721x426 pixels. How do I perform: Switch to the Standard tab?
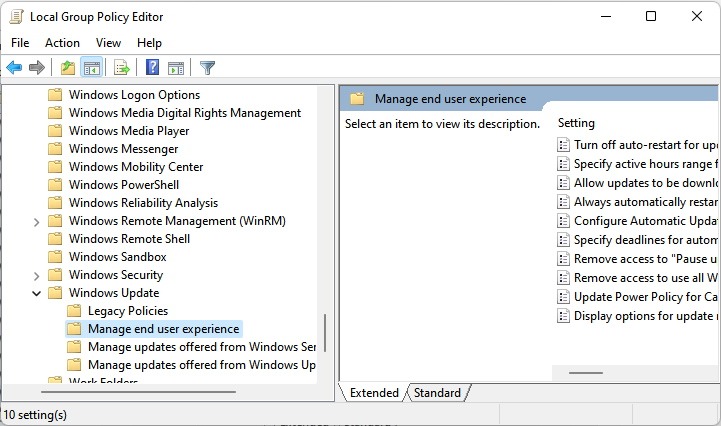click(x=437, y=392)
